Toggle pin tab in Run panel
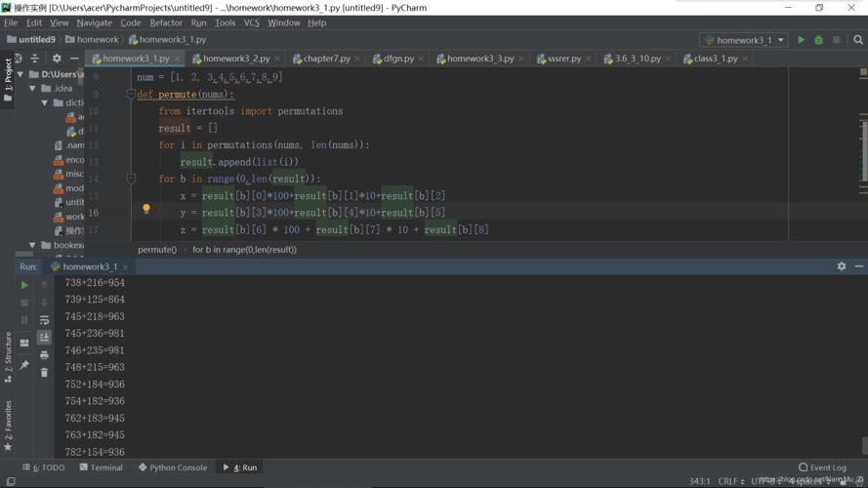The height and width of the screenshot is (488, 868). pyautogui.click(x=24, y=365)
